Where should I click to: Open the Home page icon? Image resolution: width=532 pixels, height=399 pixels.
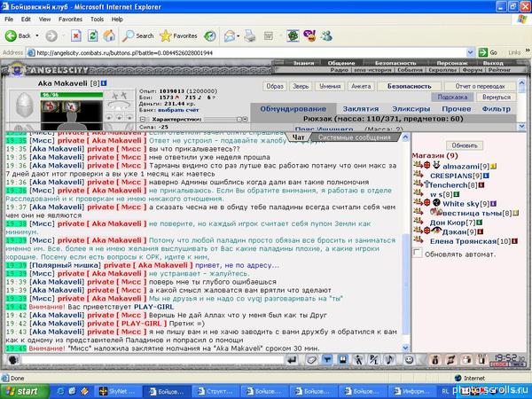[109, 35]
